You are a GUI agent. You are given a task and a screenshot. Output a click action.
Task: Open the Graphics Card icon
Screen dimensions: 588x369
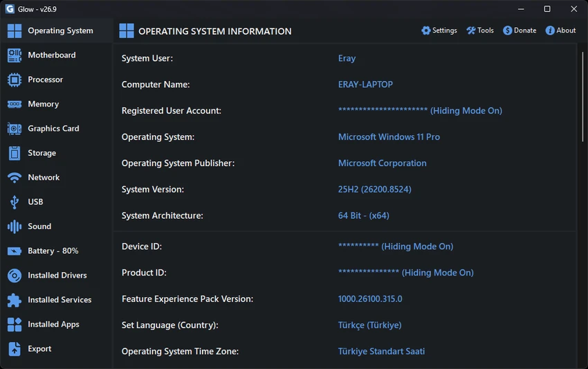point(15,129)
